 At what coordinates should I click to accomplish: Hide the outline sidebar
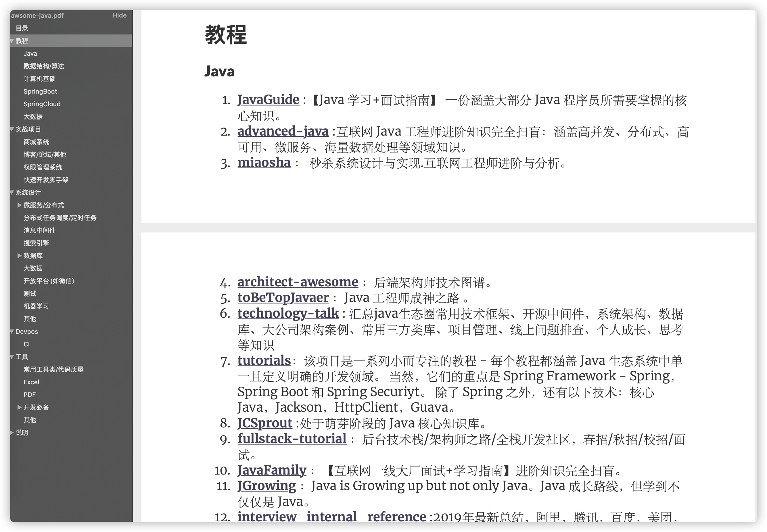point(119,15)
